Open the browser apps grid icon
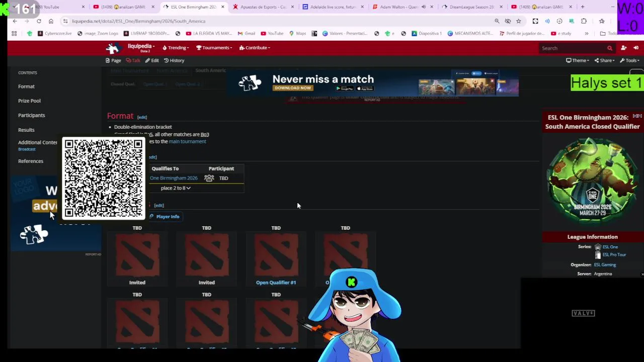 (14, 34)
